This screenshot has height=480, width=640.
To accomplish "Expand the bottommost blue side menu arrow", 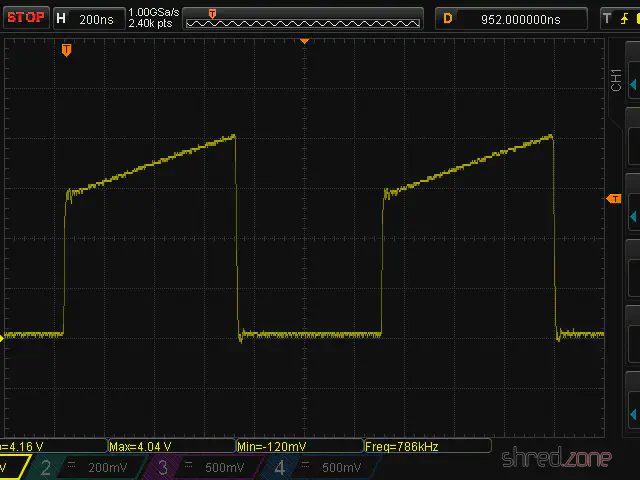I will point(632,412).
